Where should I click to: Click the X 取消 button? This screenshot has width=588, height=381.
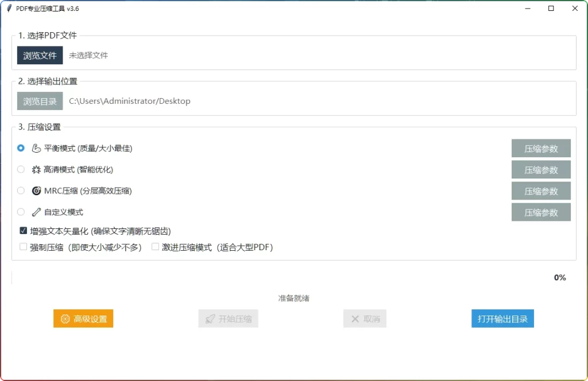pyautogui.click(x=365, y=319)
